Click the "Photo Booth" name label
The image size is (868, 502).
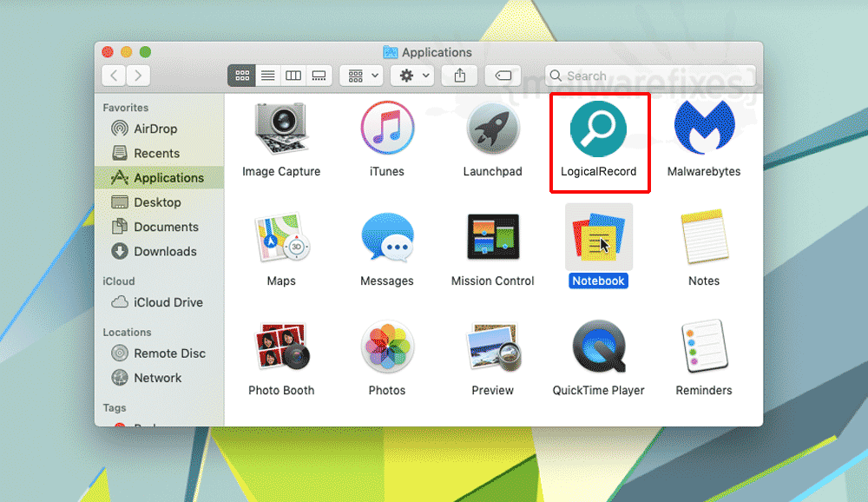(x=281, y=391)
